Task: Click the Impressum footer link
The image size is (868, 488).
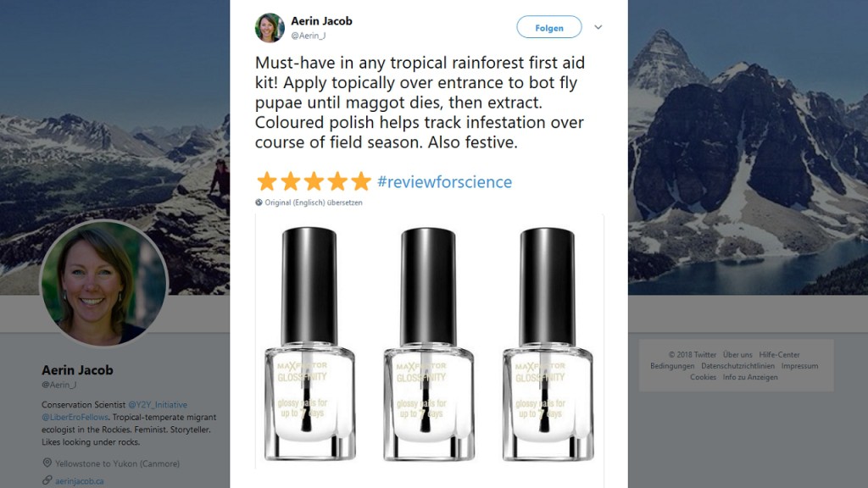Action: click(x=799, y=366)
